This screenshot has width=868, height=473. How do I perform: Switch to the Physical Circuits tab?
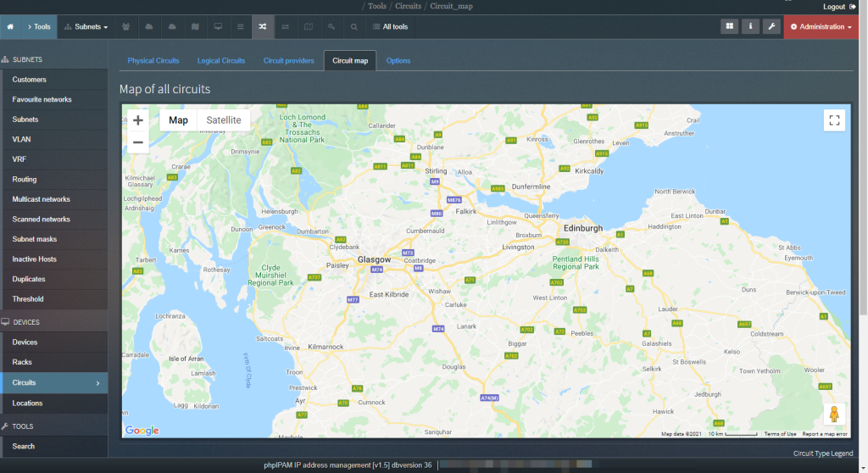click(153, 61)
